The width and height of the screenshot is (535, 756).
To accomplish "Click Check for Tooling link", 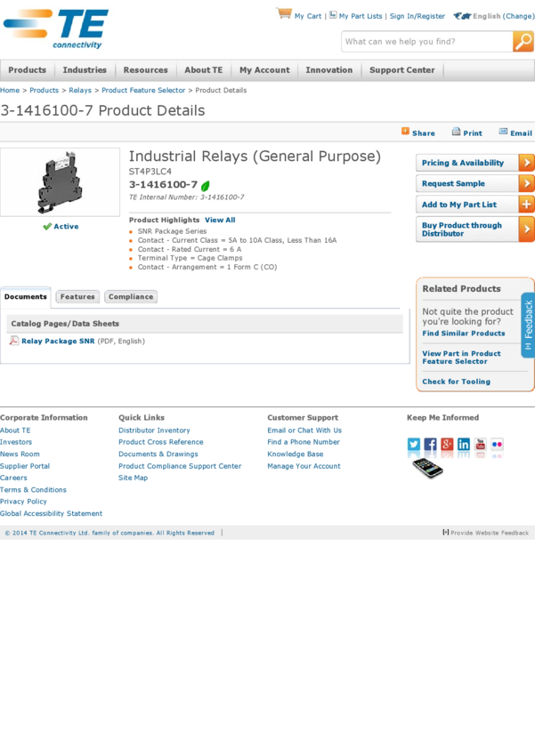I will pos(457,382).
